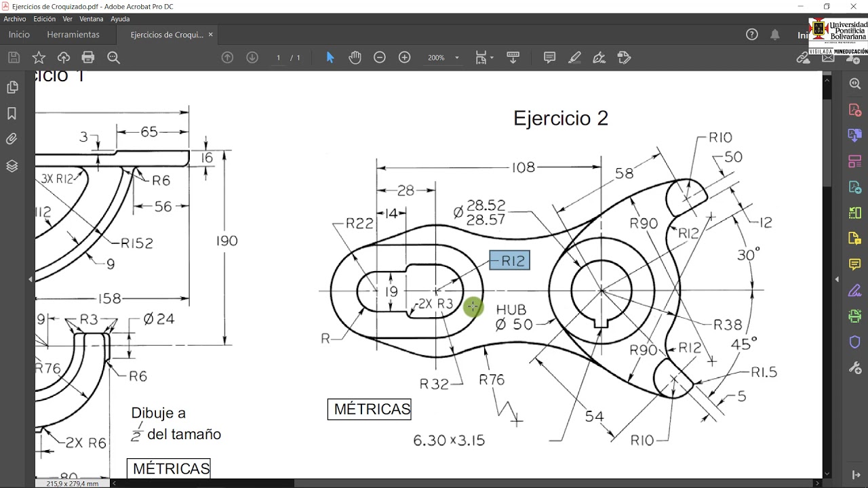Zoom out with the minus button
The height and width of the screenshot is (488, 868).
(x=380, y=58)
